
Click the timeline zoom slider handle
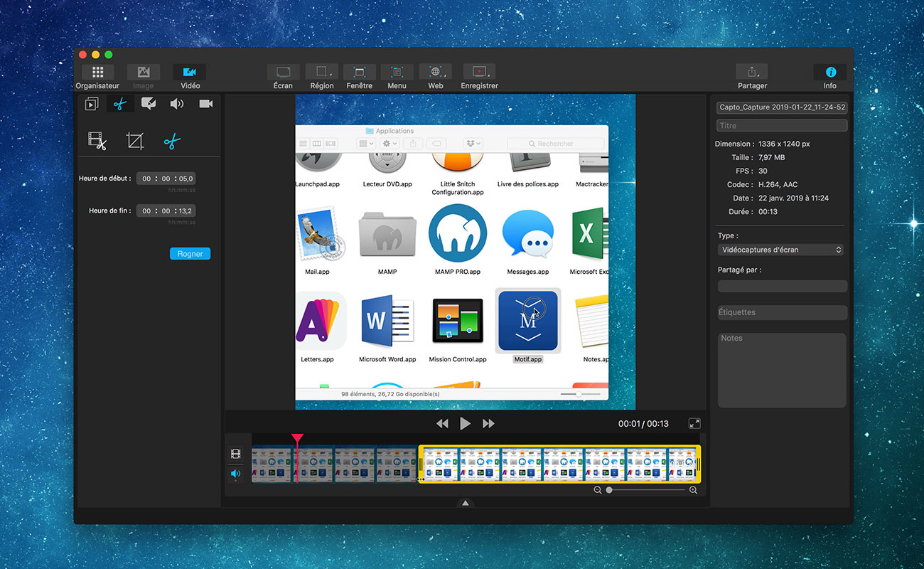609,490
